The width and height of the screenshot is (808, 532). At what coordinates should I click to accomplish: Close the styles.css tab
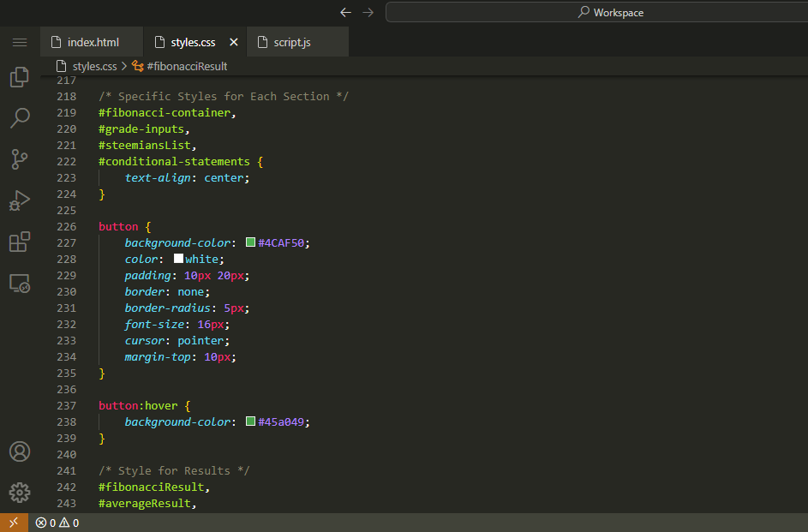tap(234, 42)
